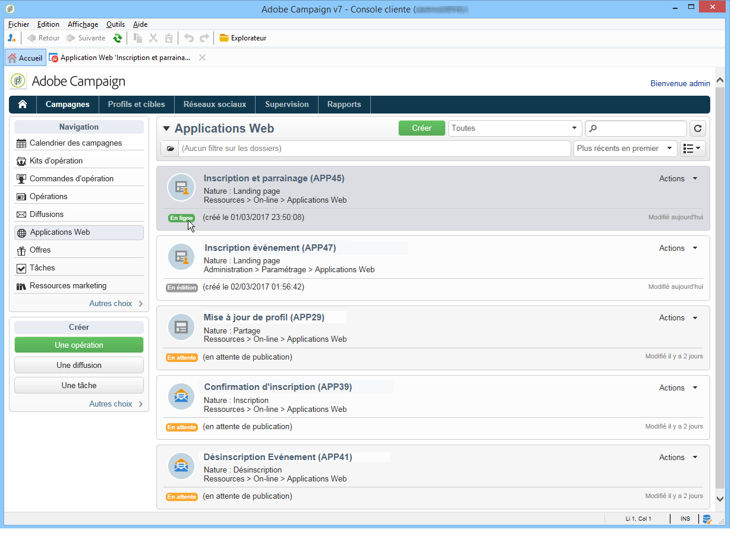Expand Autres choix under Créer

click(x=116, y=404)
